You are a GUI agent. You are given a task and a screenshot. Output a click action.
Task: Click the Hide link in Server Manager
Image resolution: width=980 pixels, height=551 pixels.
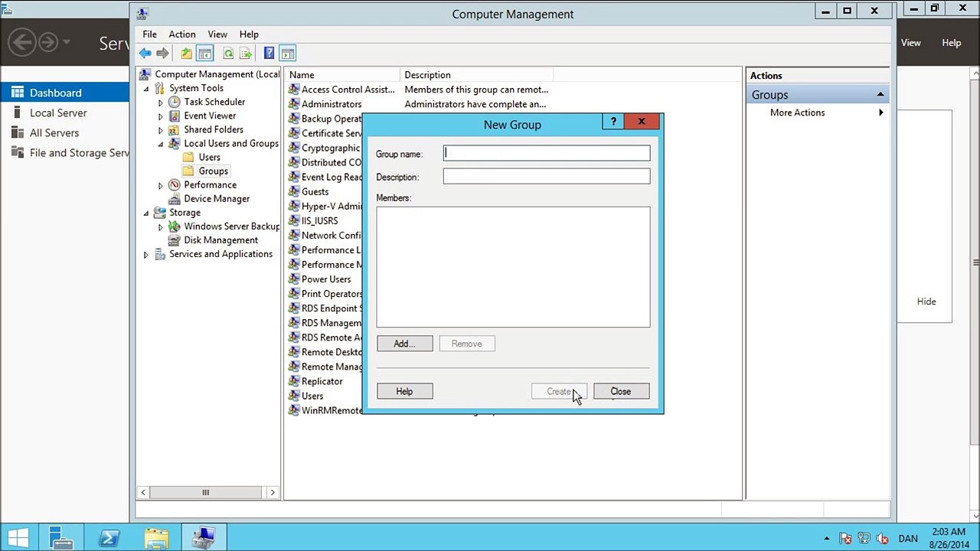click(x=926, y=302)
